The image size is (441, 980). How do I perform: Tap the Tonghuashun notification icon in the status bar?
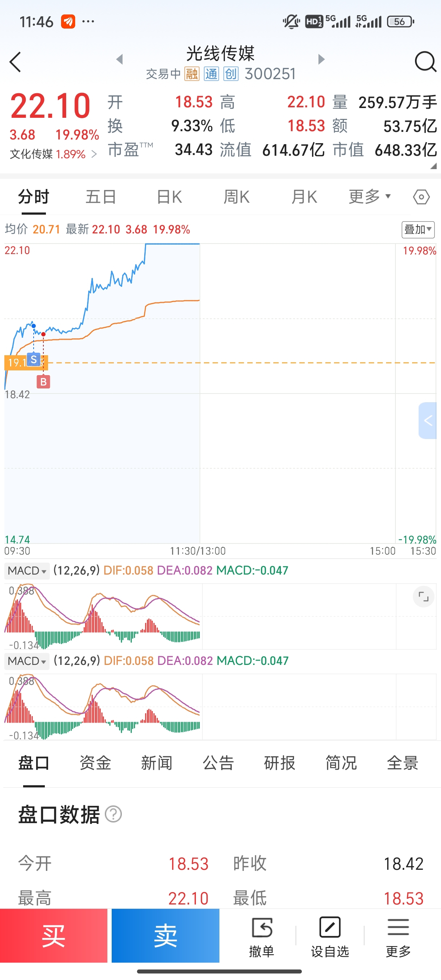point(68,21)
